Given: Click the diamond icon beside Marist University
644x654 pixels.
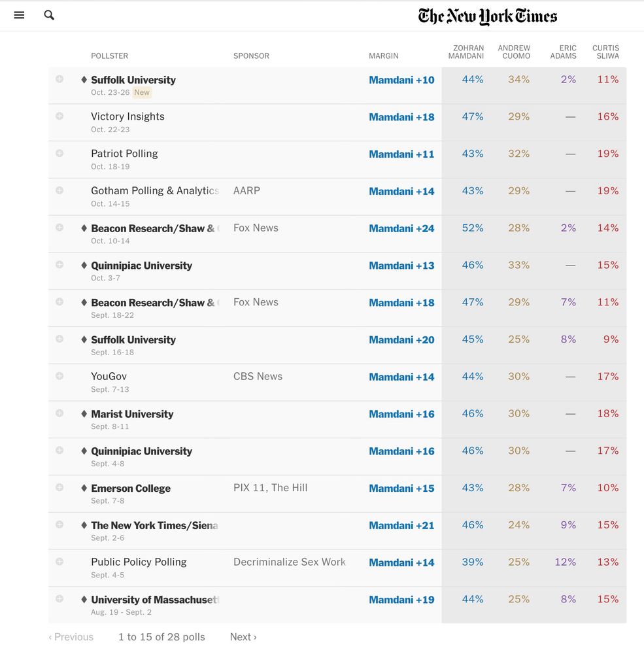Looking at the screenshot, I should 84,414.
